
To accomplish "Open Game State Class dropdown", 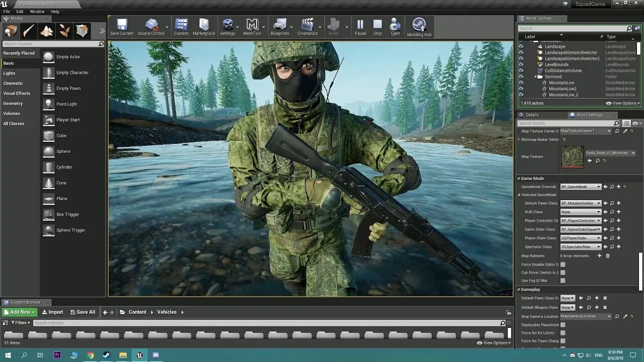I will 581,229.
